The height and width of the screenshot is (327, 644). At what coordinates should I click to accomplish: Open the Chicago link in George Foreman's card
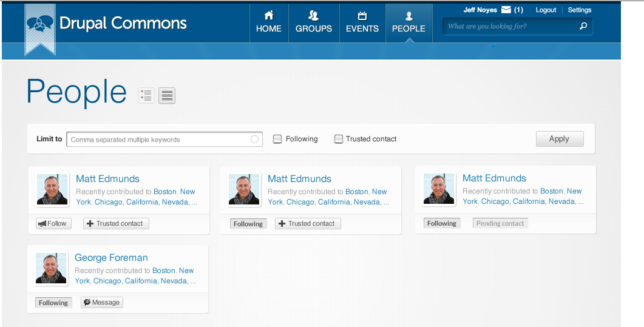[x=107, y=281]
